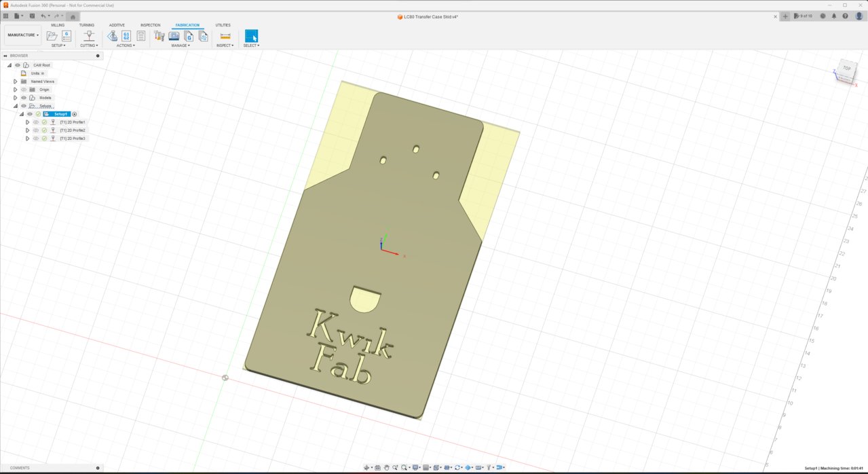
Task: Select the Pan hand tool
Action: click(x=386, y=467)
